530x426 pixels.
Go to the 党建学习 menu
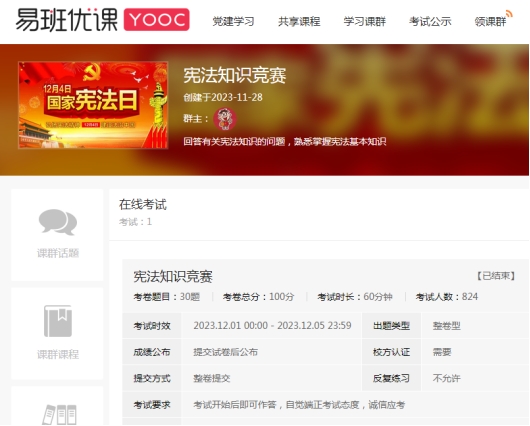pyautogui.click(x=233, y=22)
